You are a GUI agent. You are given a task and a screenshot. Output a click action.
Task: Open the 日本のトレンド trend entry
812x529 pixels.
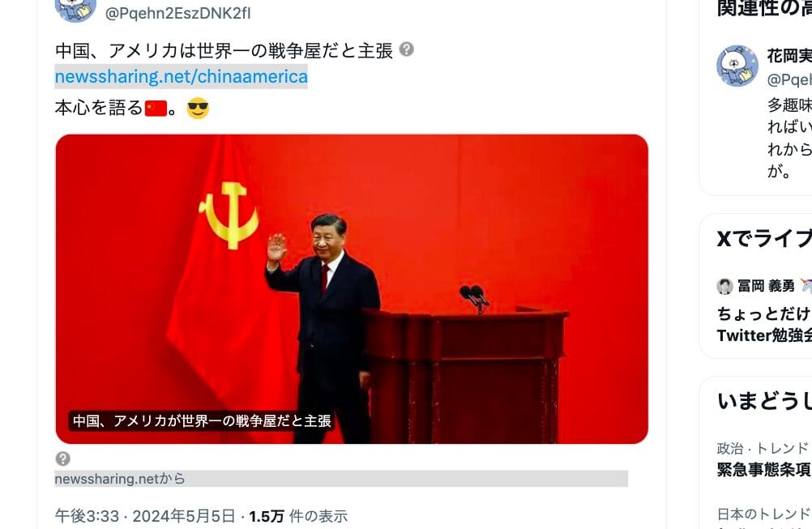(x=763, y=514)
